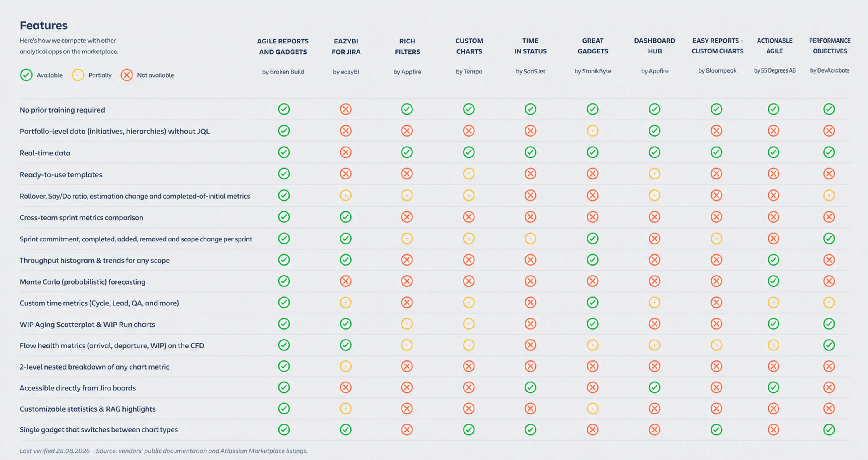Click Dashboard Hub's checkmark for Real-time data
The image size is (868, 460).
pos(655,152)
